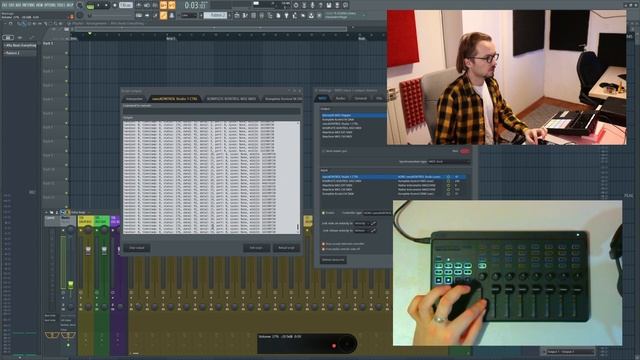Click the first orange icon in top recording row
Screen dimensions: 640x360
point(163,5)
